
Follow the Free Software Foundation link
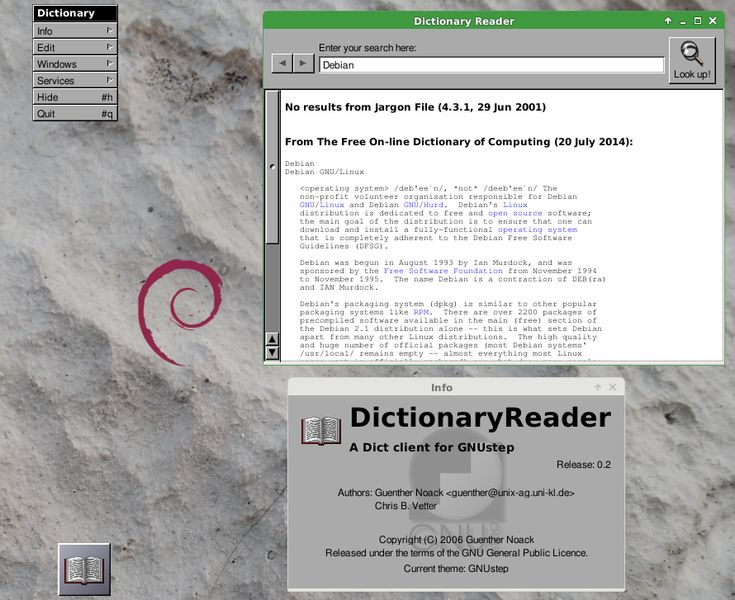(443, 271)
